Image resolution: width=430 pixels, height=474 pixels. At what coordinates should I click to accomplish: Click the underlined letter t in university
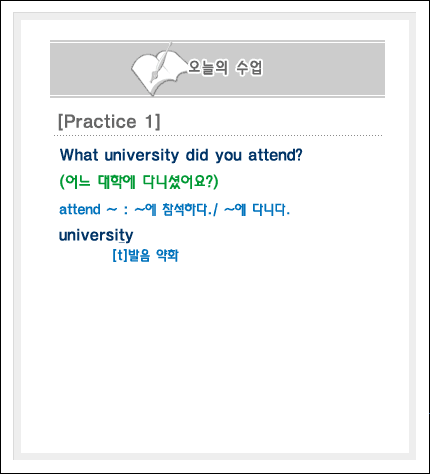pyautogui.click(x=121, y=236)
